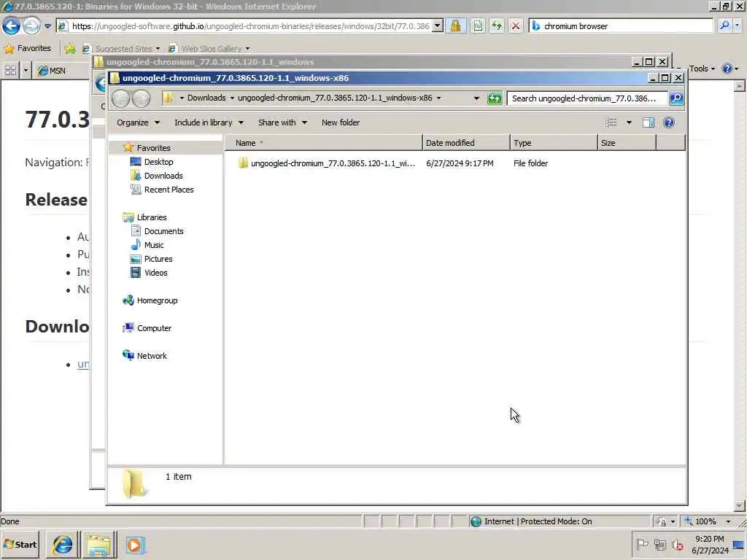Open Organize dropdown menu
This screenshot has width=747, height=560.
(x=138, y=122)
